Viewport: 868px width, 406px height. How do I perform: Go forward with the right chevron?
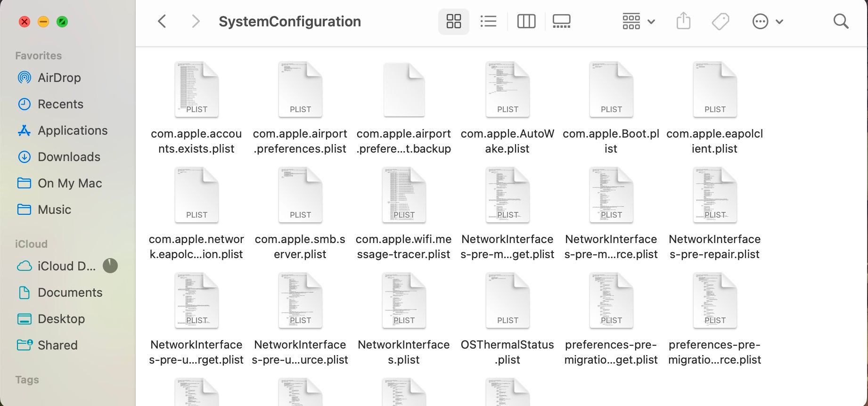point(196,21)
